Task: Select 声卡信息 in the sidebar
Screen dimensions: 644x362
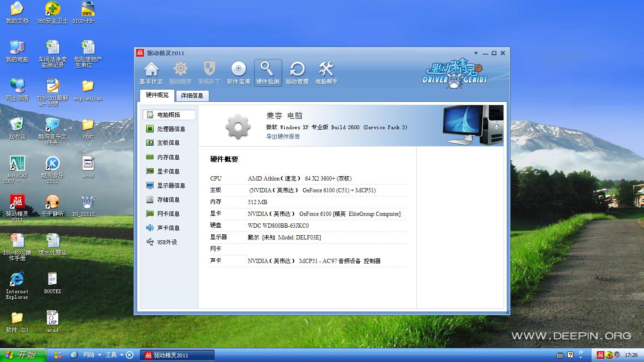Action: [x=169, y=228]
